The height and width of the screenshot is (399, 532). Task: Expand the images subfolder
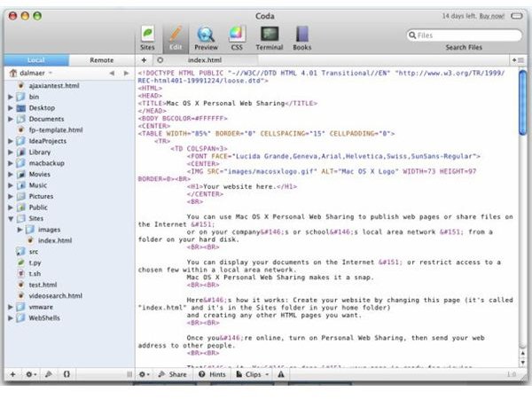pyautogui.click(x=20, y=230)
